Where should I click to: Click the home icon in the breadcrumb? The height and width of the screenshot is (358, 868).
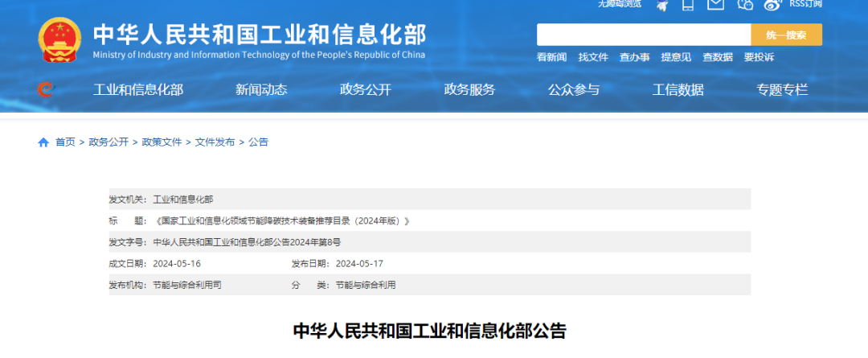tap(43, 142)
